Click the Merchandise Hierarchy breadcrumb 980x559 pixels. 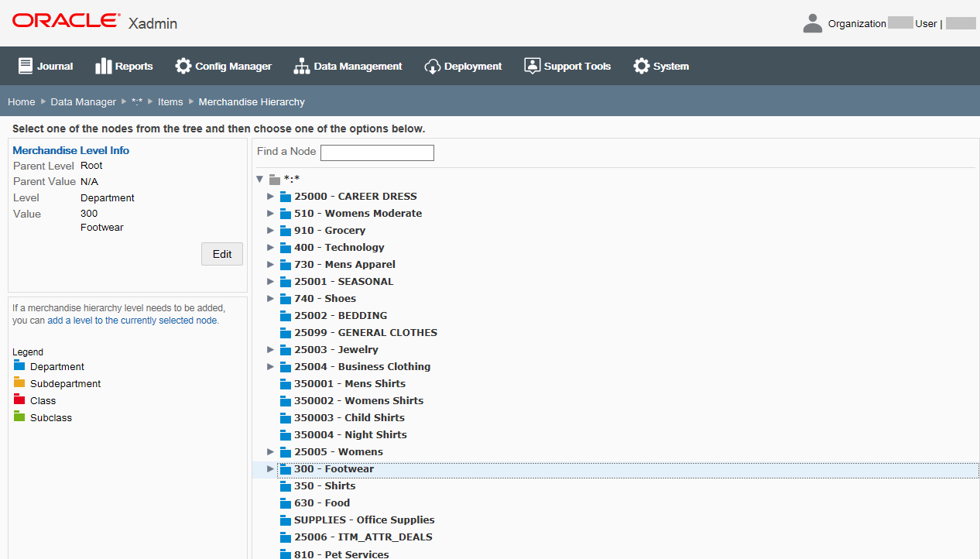(252, 101)
